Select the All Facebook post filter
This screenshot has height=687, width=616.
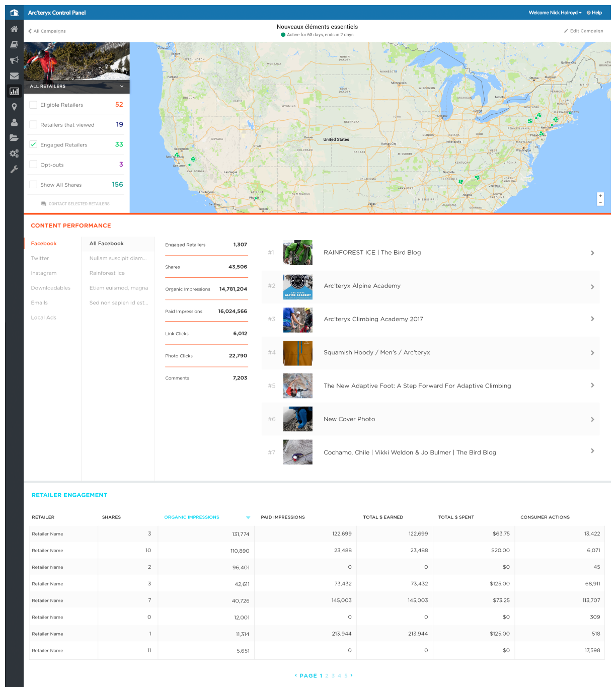tap(106, 244)
